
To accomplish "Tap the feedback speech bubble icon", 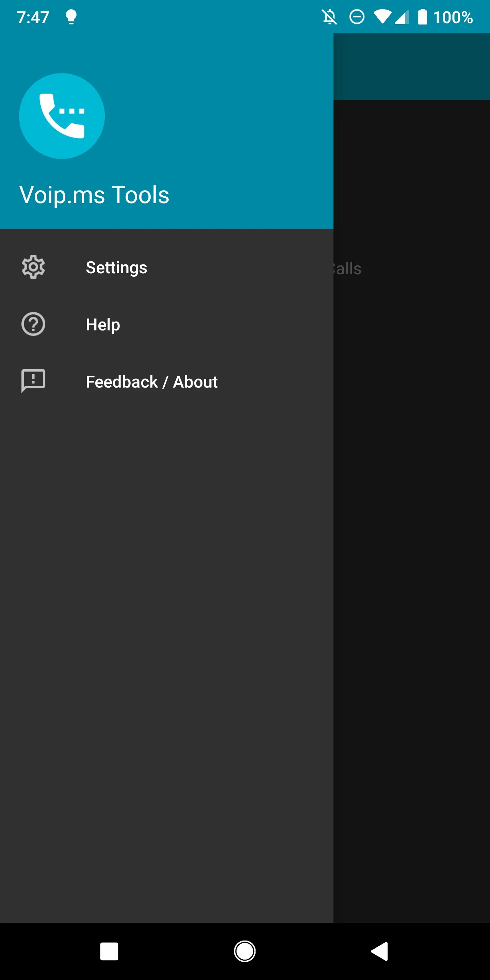I will tap(33, 381).
